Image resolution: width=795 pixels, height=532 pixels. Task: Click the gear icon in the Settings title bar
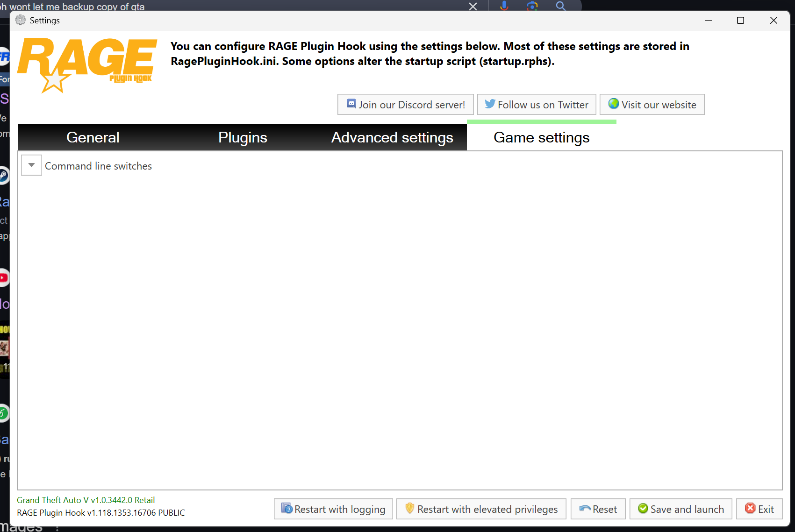(x=21, y=20)
